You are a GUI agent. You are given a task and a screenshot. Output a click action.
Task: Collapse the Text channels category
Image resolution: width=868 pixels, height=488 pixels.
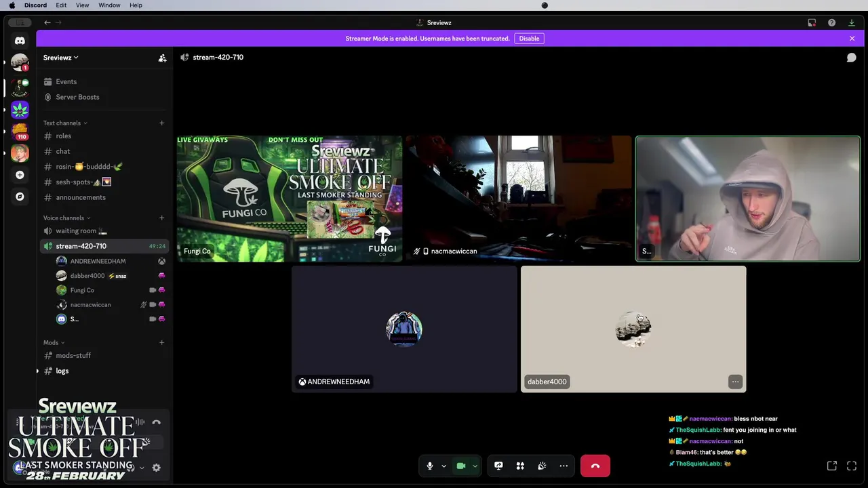point(65,123)
